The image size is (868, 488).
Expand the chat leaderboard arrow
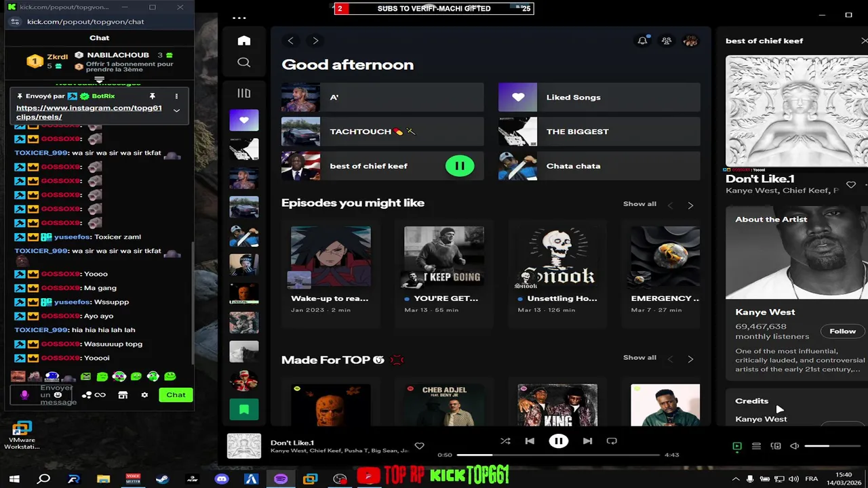pos(99,80)
